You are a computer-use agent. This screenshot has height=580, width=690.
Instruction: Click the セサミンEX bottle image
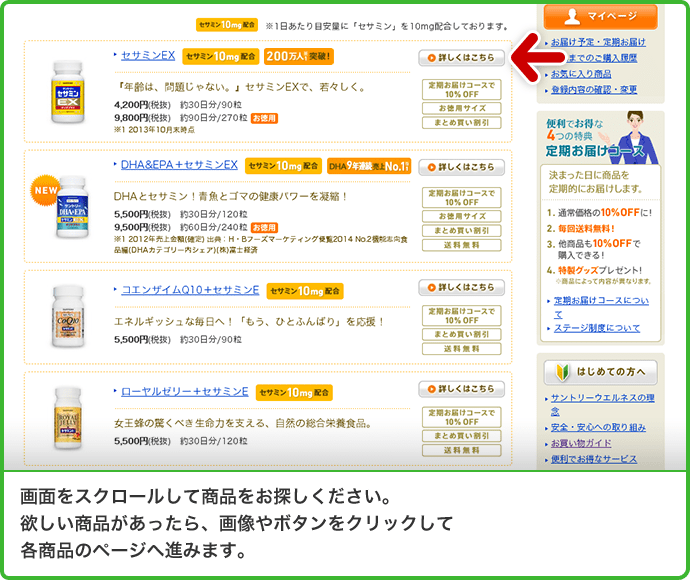pos(67,92)
